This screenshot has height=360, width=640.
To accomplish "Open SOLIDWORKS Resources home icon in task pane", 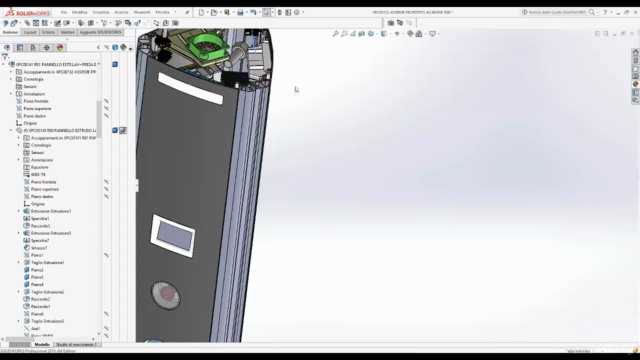I will coord(635,52).
